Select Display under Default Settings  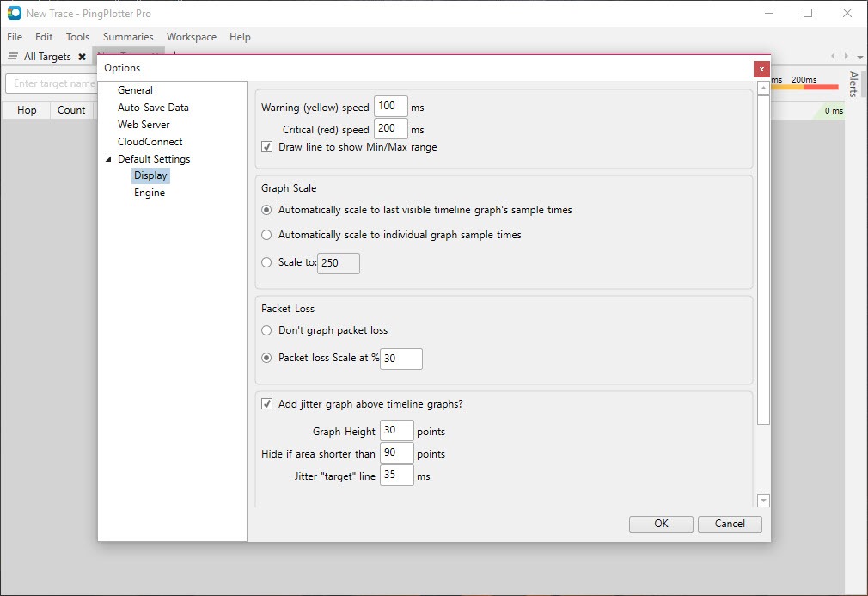(150, 175)
